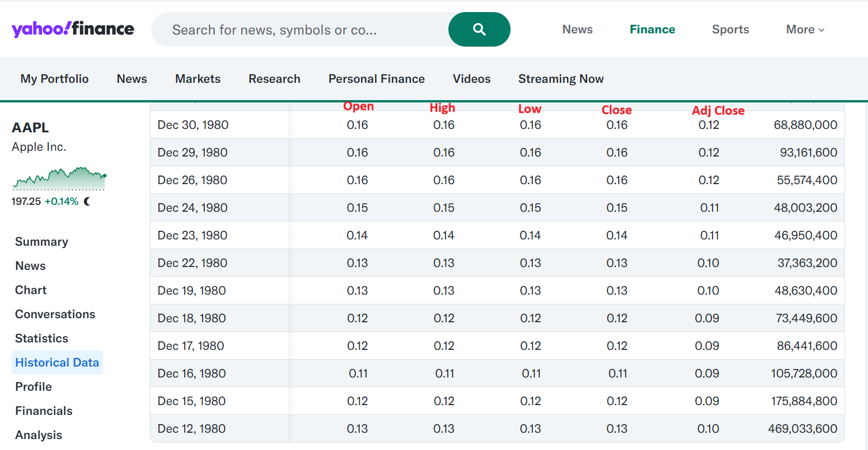Open the My Portfolio nav tab
The width and height of the screenshot is (868, 450).
coord(55,79)
